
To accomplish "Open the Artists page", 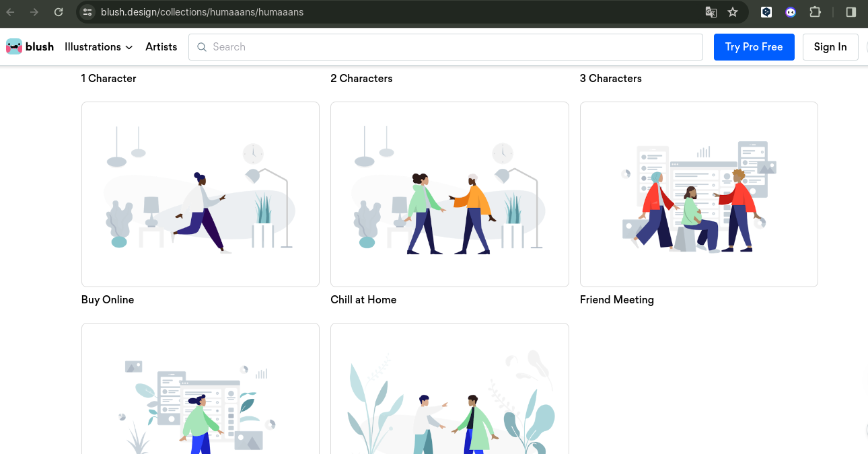I will [161, 47].
